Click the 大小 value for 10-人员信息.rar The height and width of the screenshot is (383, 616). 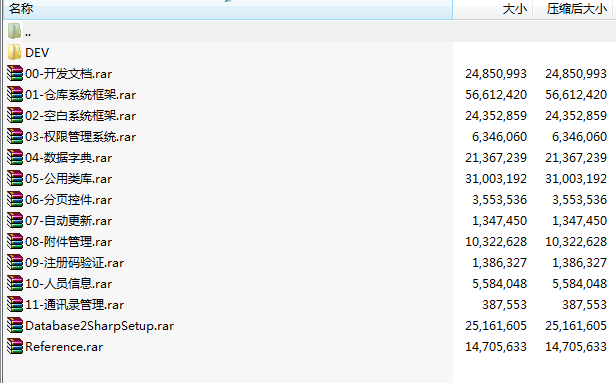[499, 284]
